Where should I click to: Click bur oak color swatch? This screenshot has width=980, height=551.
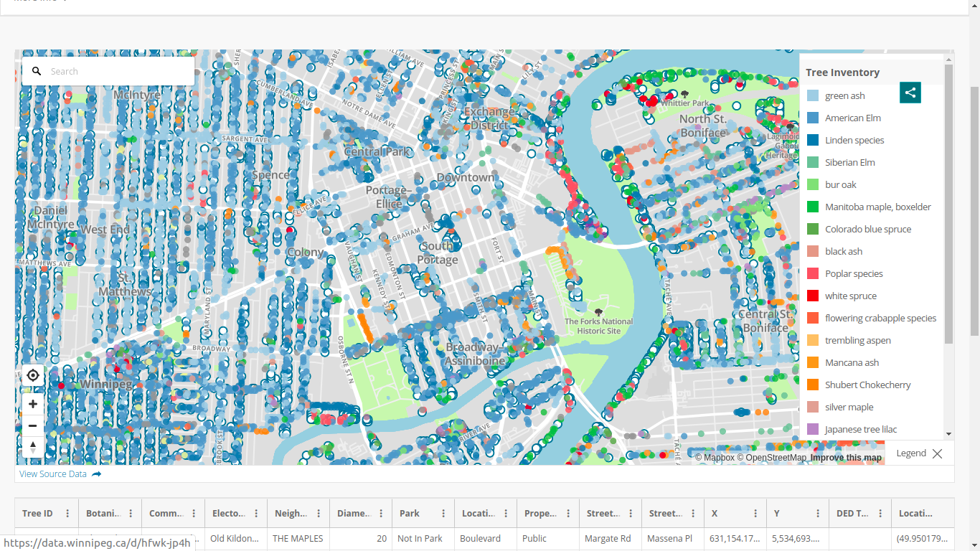pos(813,184)
